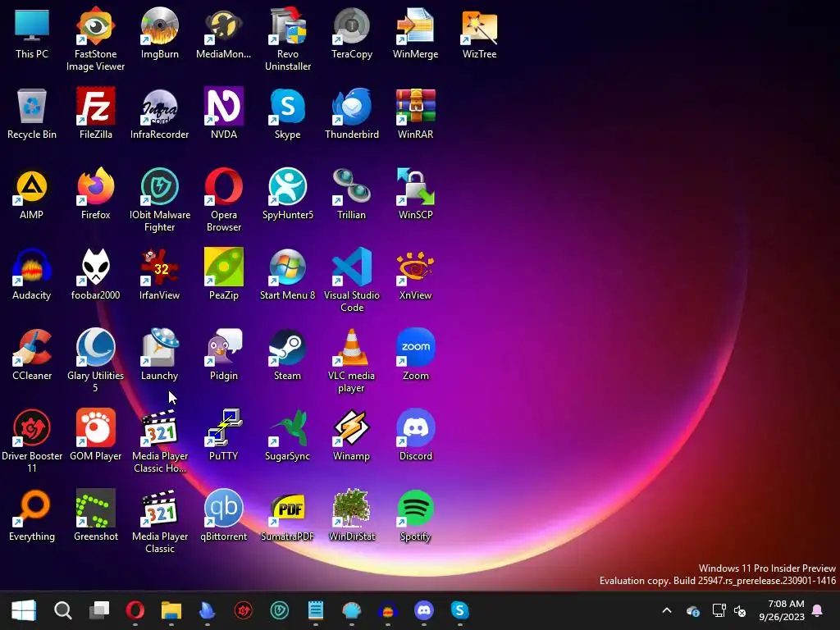Viewport: 840px width, 630px height.
Task: Launch the Launchy desktop shortcut
Action: tap(160, 354)
